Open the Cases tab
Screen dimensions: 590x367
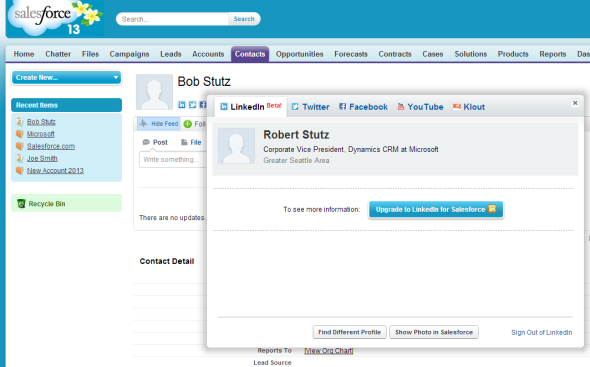point(433,54)
